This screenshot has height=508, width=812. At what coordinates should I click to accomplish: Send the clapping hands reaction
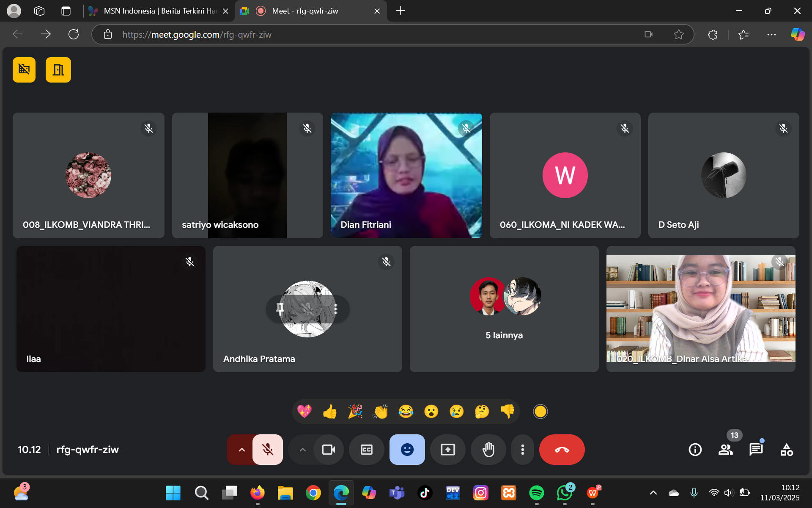point(380,411)
